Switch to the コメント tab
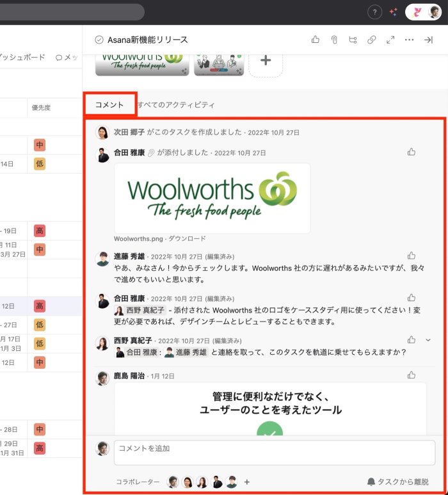The height and width of the screenshot is (495, 448). point(109,104)
